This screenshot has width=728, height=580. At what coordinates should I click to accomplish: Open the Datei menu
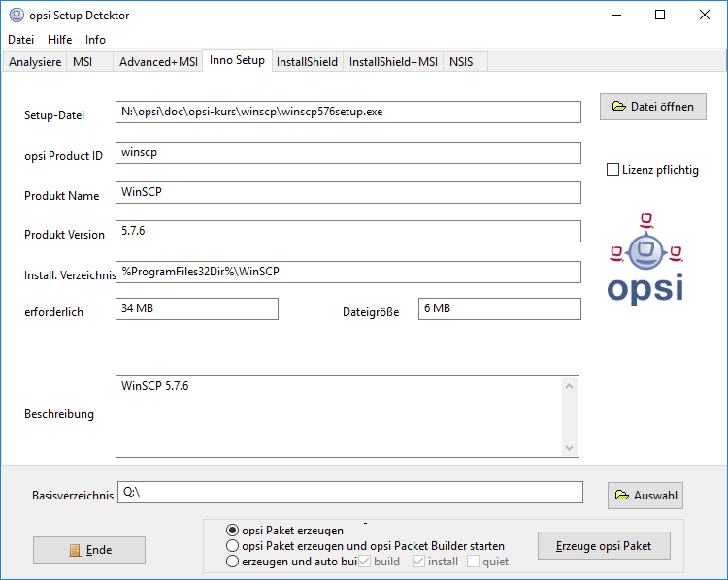20,40
